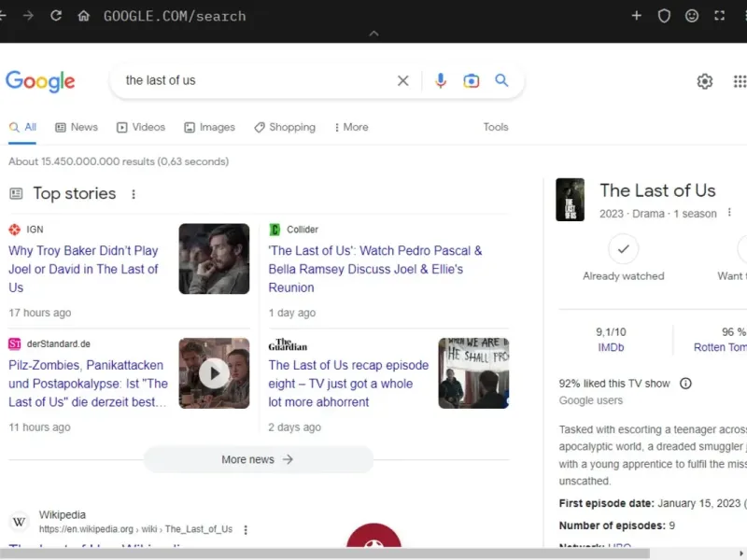Screen dimensions: 747x560
Task: Open the Troy Baker article thumbnail
Action: pyautogui.click(x=214, y=259)
